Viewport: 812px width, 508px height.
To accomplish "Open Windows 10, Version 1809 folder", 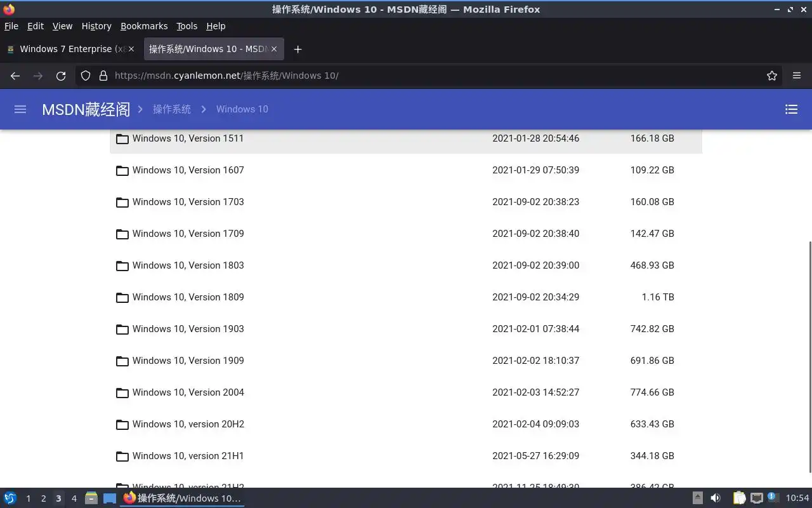I will 188,297.
